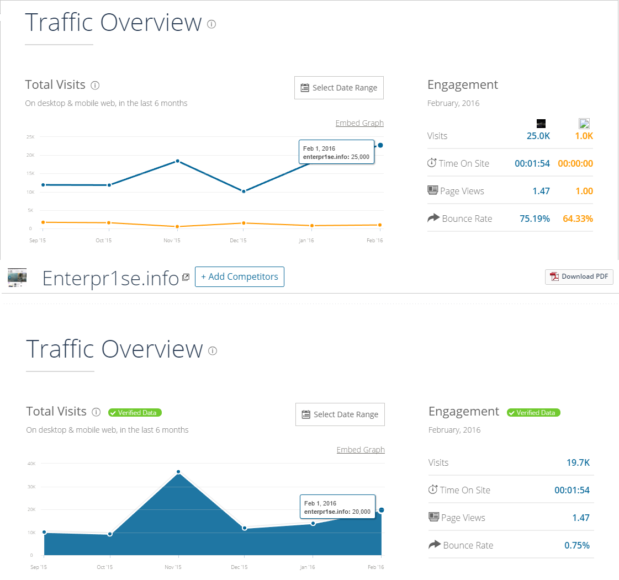This screenshot has width=619, height=580.
Task: Click broken image icon above 1.0K
Action: tap(584, 124)
